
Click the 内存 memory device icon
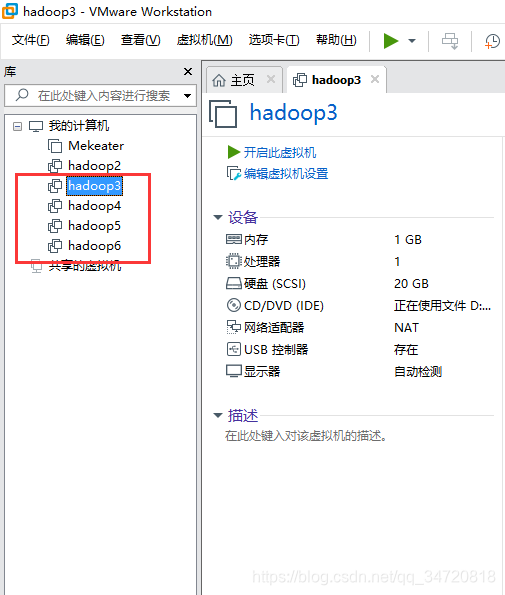(234, 239)
